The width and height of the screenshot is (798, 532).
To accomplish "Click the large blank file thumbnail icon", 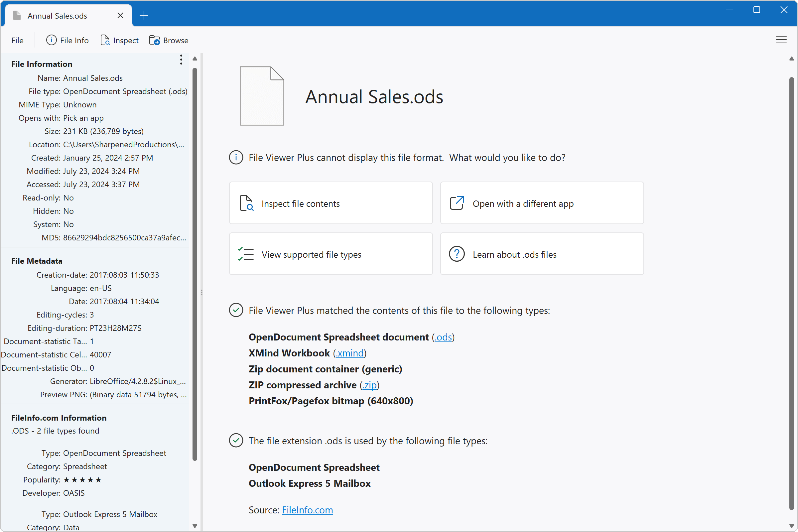I will coord(262,96).
